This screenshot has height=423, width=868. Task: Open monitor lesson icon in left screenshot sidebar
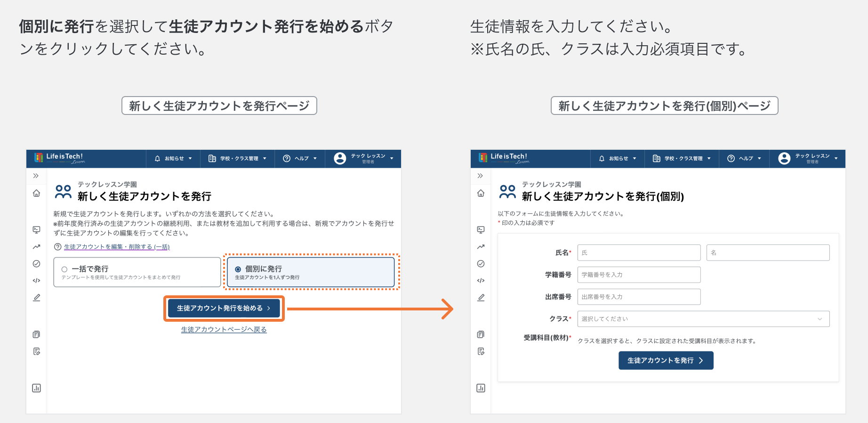[36, 229]
